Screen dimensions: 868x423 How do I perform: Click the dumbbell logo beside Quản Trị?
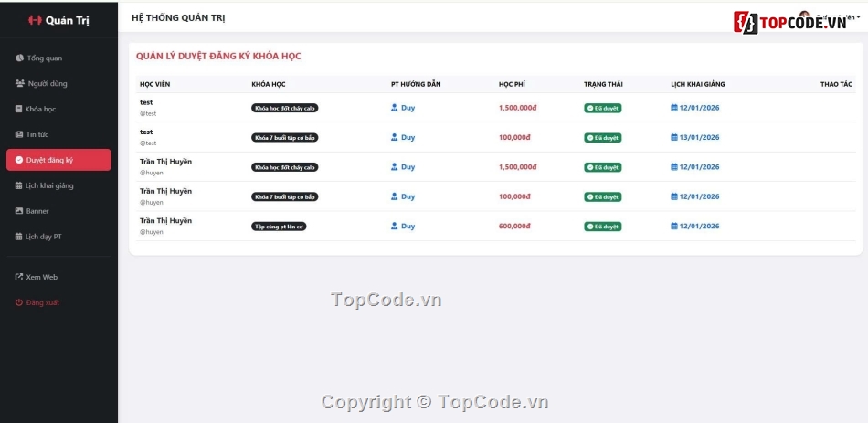coord(36,20)
